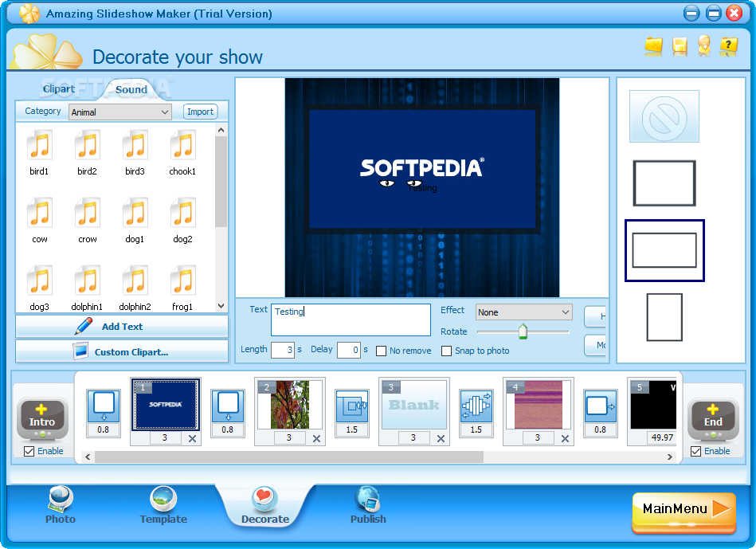Select the highlighted wide frame thumbnail
This screenshot has width=756, height=549.
(664, 250)
